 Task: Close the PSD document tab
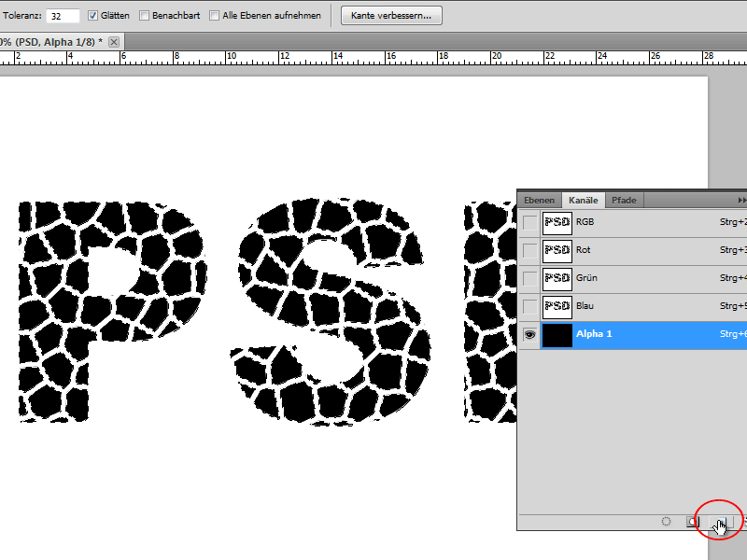113,42
